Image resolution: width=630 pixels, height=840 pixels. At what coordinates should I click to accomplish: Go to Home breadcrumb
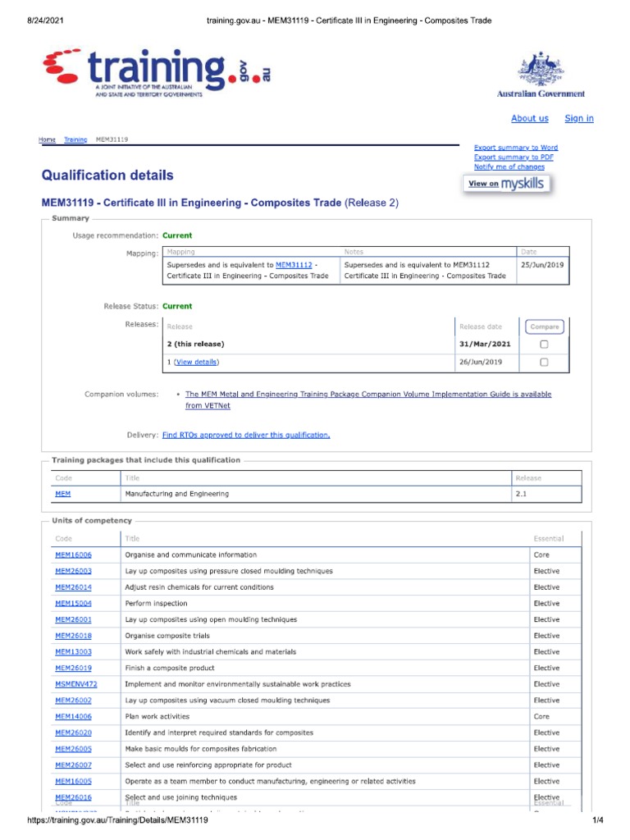(47, 139)
